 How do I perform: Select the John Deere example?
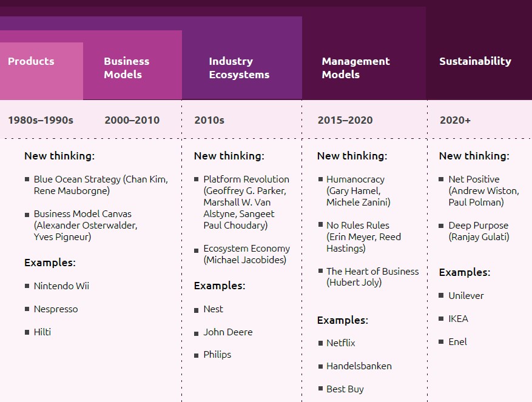coord(228,332)
